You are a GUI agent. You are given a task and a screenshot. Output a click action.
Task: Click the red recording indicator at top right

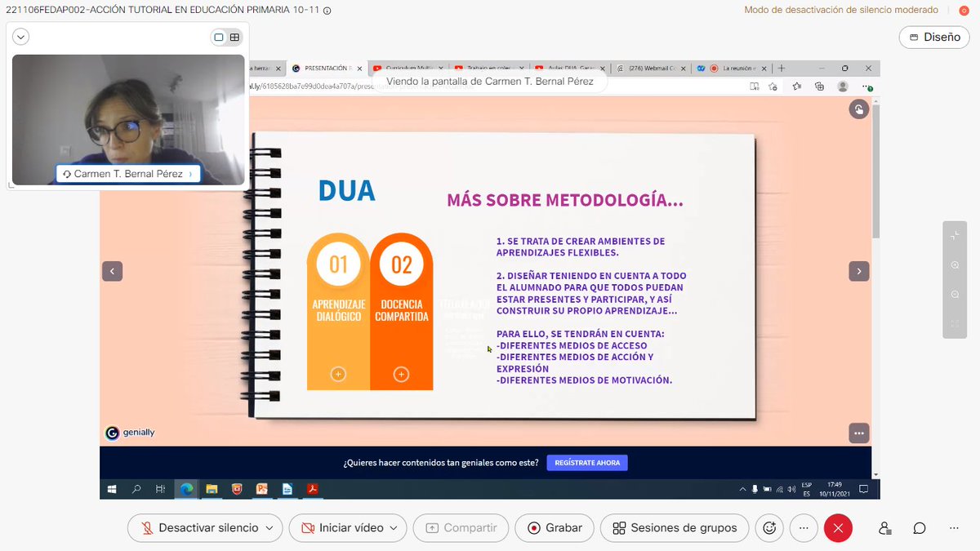coord(964,11)
